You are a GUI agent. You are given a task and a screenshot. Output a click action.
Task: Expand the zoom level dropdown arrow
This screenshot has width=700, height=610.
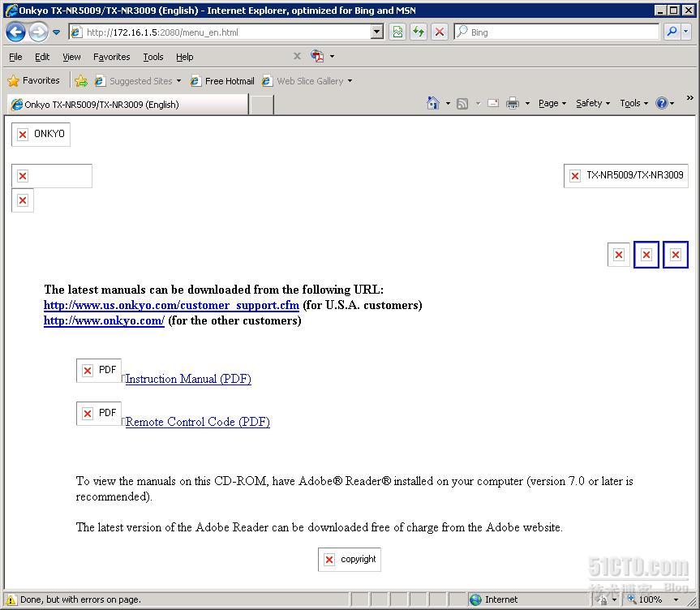pos(676,599)
